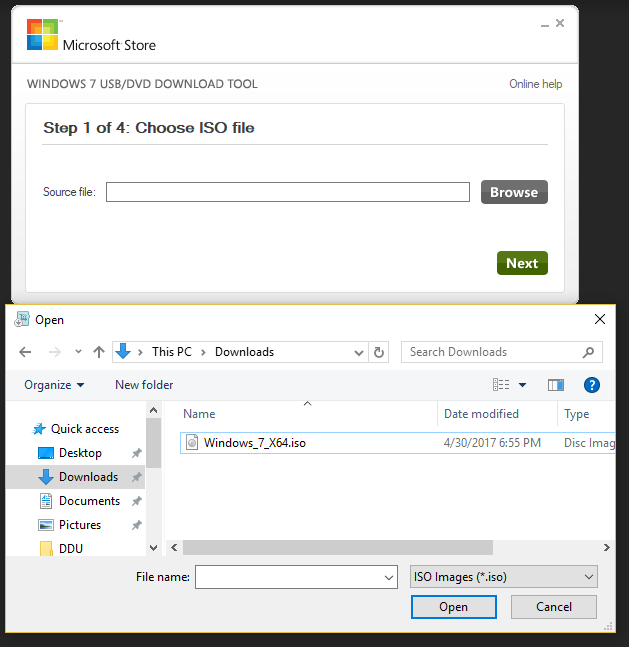Click the Pictures icon in navigation pane
Image resolution: width=629 pixels, height=647 pixels.
45,525
